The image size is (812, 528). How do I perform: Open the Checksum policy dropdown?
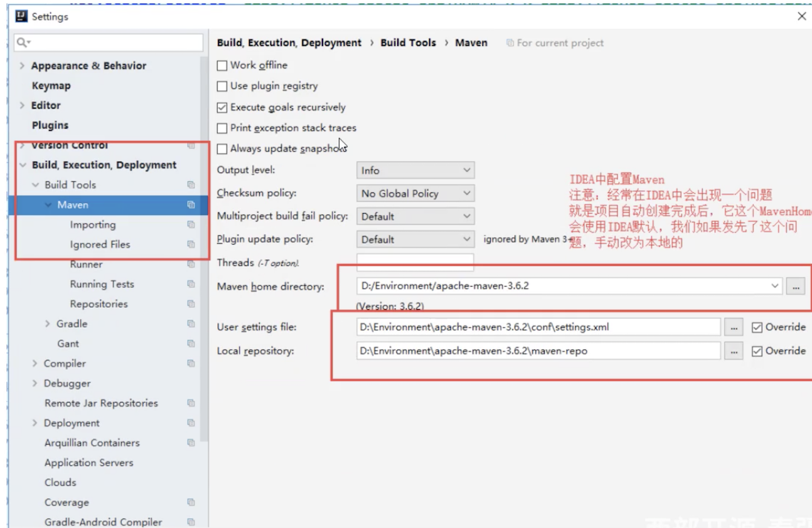pyautogui.click(x=415, y=193)
